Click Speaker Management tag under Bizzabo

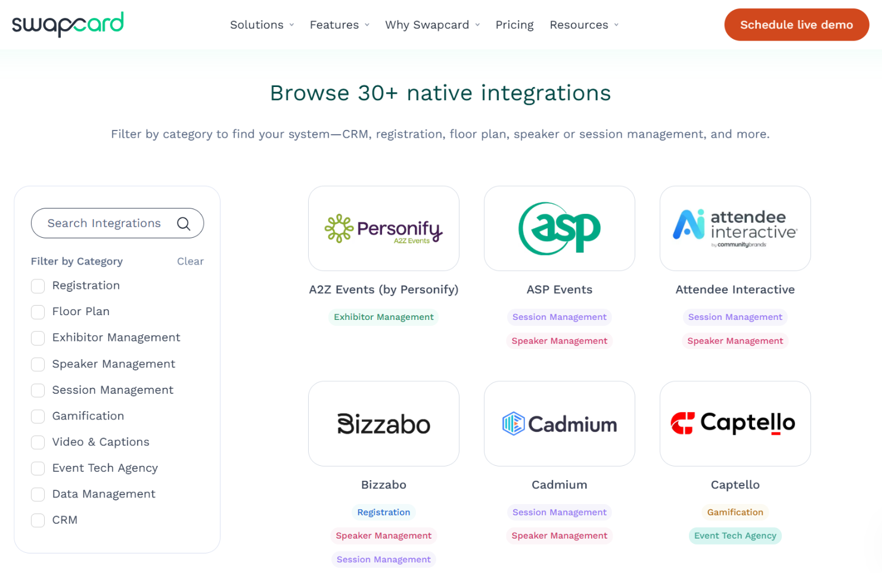pos(384,536)
